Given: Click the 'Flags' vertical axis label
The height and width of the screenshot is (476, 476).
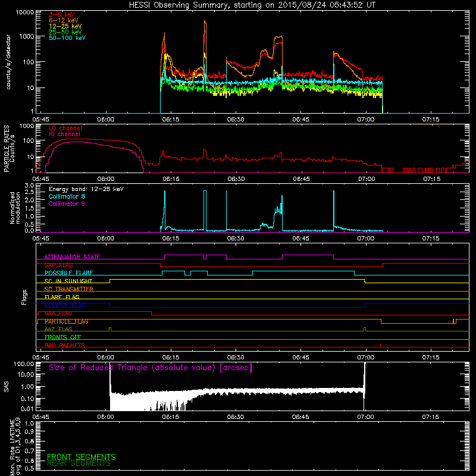Looking at the screenshot, I should click(x=24, y=297).
